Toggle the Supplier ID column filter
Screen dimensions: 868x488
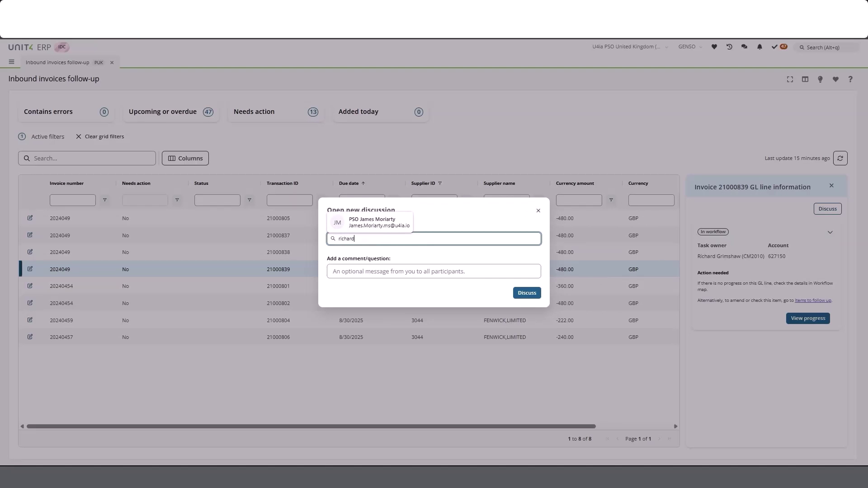coord(440,183)
